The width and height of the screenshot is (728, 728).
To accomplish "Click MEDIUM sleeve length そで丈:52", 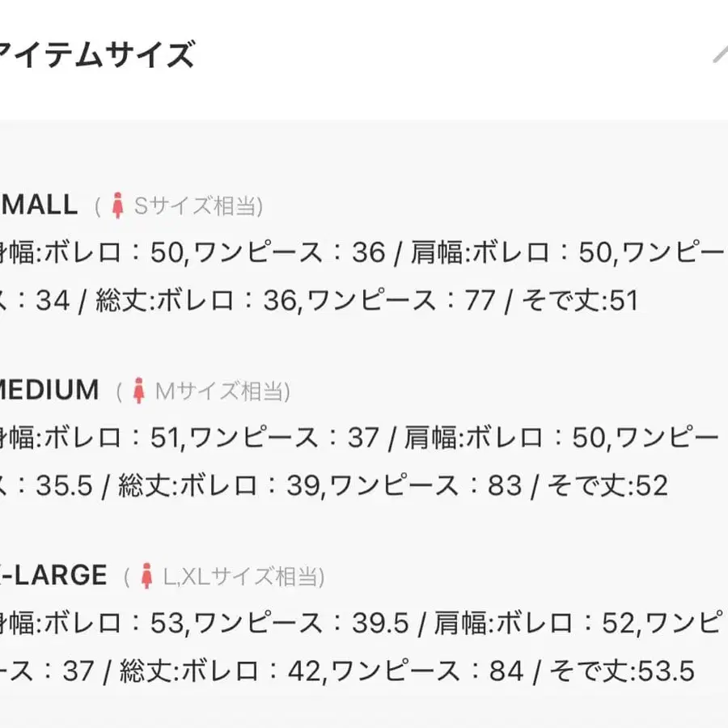I will (607, 485).
